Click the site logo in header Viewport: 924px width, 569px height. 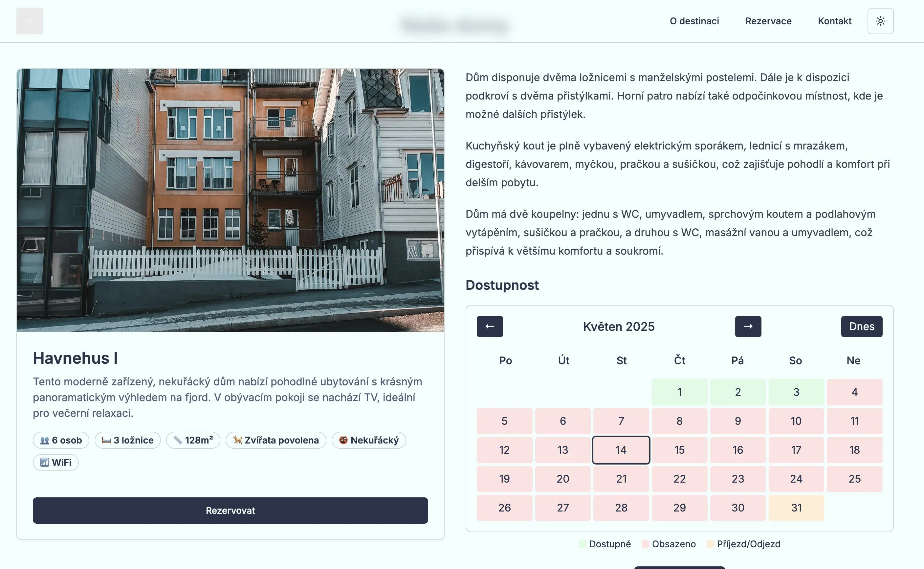[29, 21]
